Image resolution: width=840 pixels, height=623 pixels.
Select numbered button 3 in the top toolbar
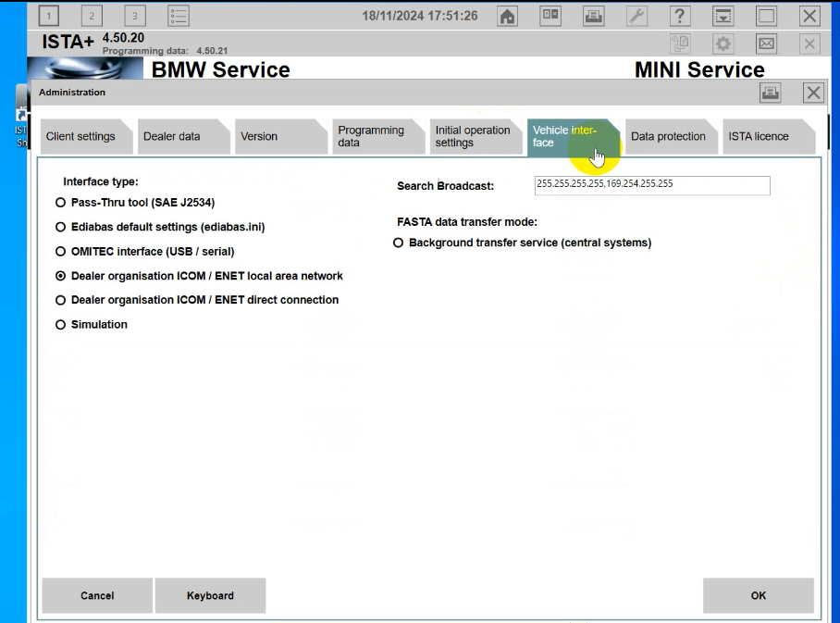coord(135,16)
